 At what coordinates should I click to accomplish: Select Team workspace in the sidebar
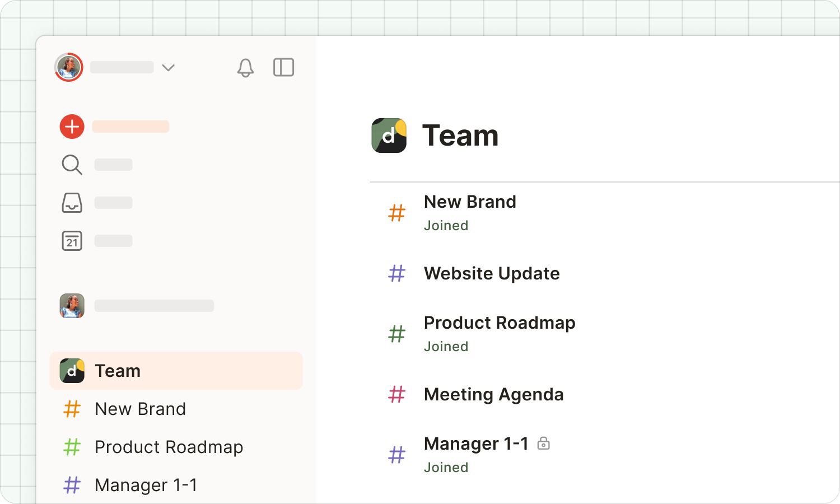pos(176,371)
